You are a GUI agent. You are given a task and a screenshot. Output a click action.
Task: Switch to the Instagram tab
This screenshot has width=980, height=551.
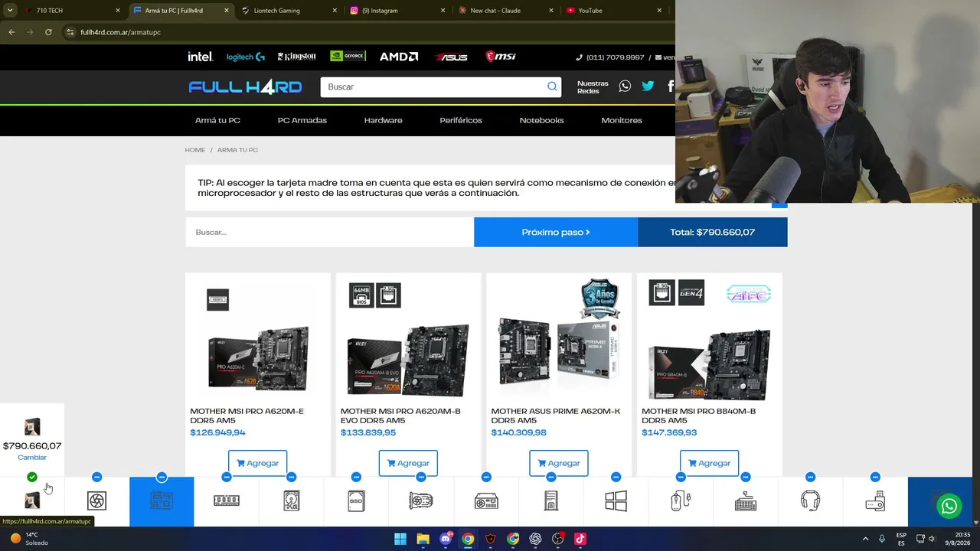tap(397, 11)
